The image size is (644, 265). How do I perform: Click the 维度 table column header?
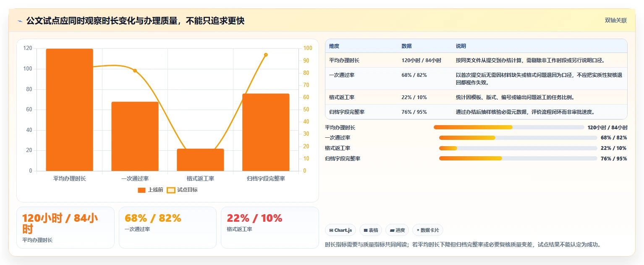tap(334, 46)
